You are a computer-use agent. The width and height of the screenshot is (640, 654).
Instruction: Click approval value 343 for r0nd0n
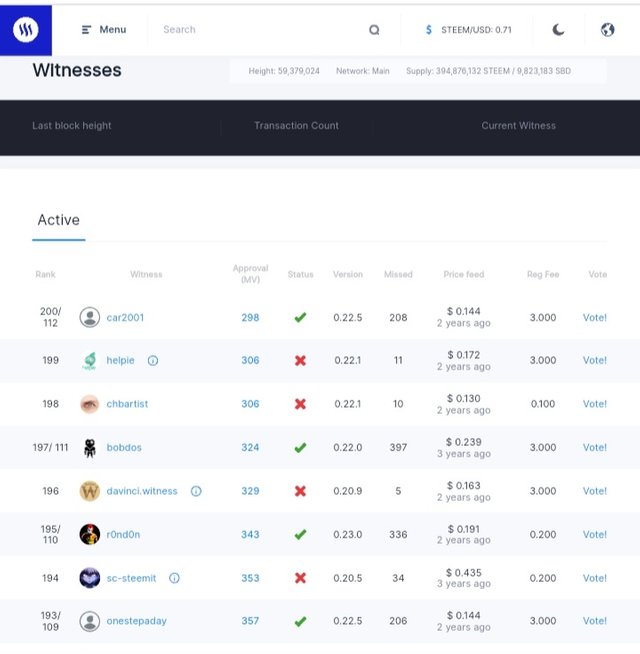[x=250, y=535]
